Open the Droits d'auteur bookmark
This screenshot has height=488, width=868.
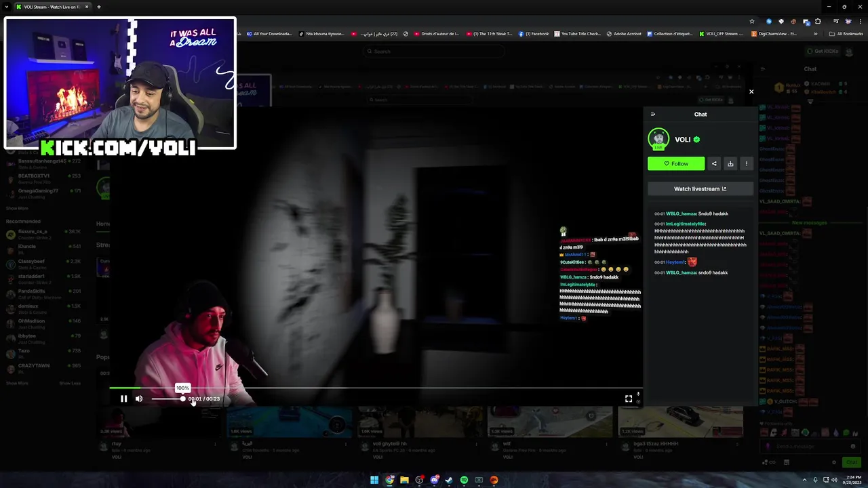point(437,34)
